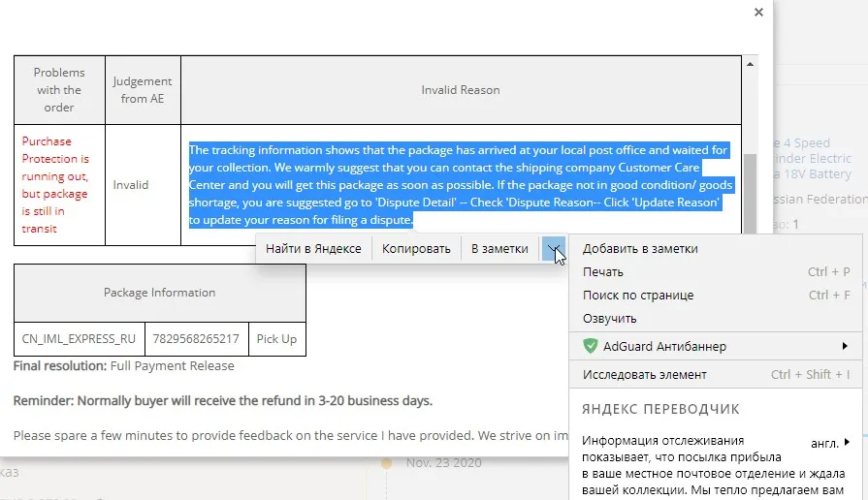This screenshot has height=500, width=868.
Task: Click the highlighted invalid reason paragraph
Action: pyautogui.click(x=461, y=185)
